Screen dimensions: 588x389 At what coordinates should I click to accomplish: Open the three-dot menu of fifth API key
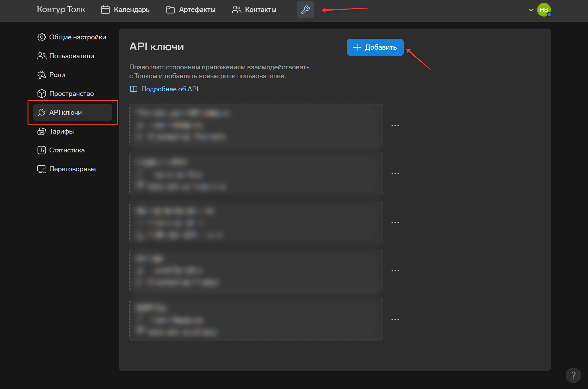tap(395, 319)
